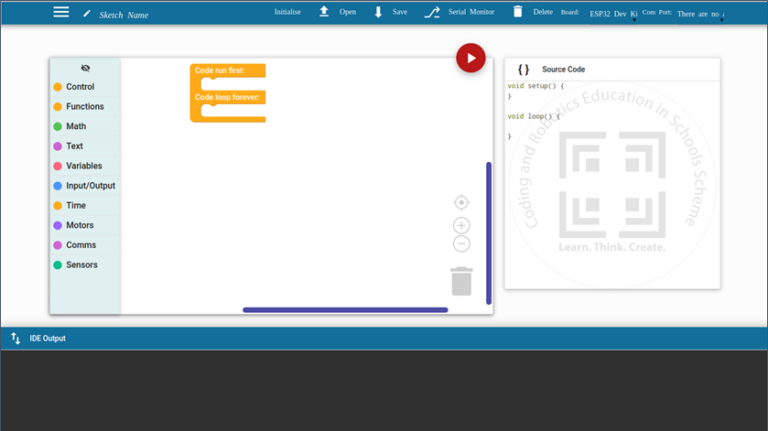Image resolution: width=768 pixels, height=431 pixels.
Task: Click the Serial Monitor graph icon
Action: click(x=432, y=12)
